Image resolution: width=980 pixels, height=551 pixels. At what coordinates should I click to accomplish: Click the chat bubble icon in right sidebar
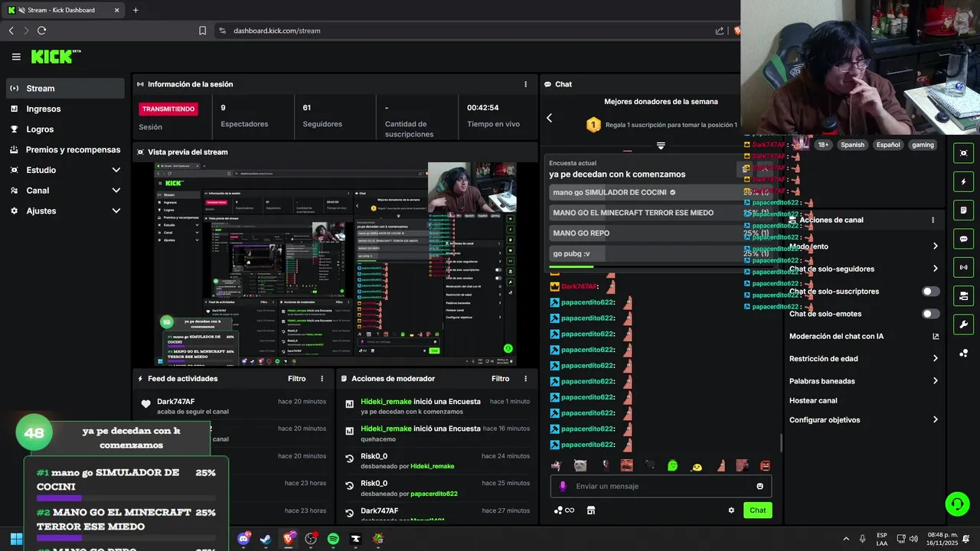(963, 239)
